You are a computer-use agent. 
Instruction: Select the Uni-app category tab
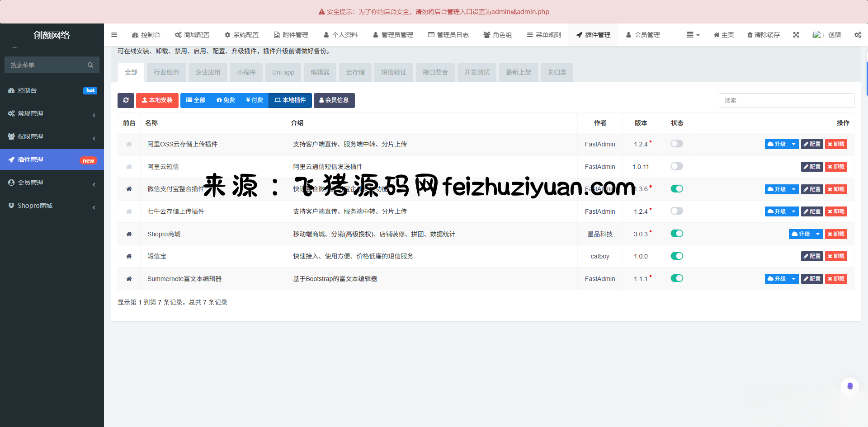coord(283,72)
